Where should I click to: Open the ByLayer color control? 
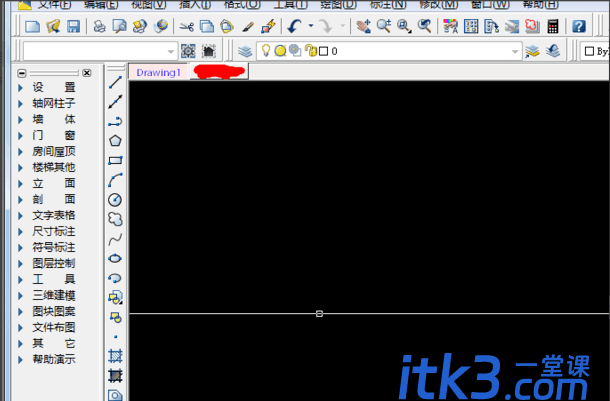[x=595, y=51]
